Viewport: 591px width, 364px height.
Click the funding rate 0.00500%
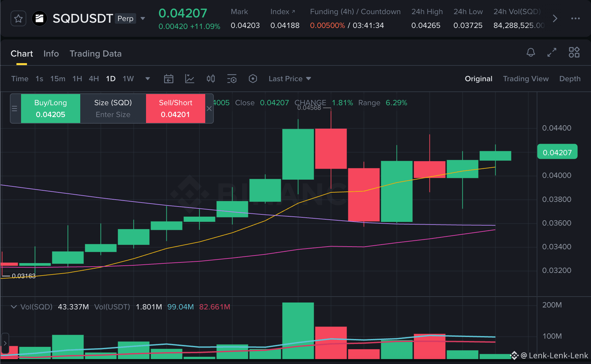[328, 25]
